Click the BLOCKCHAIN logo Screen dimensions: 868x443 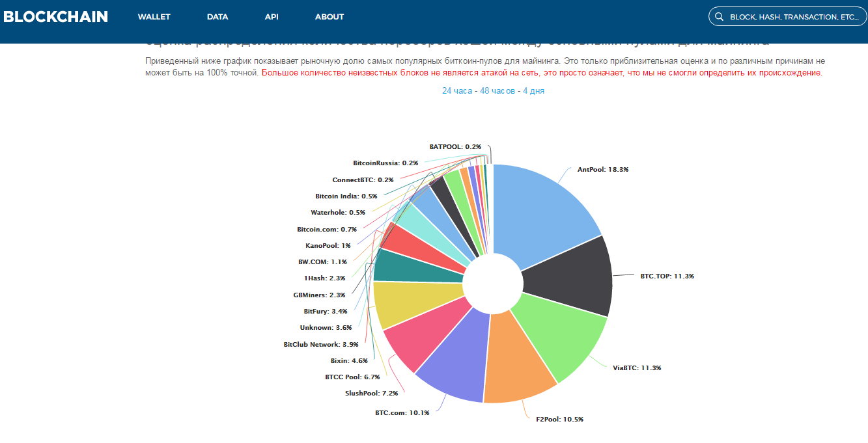[55, 17]
